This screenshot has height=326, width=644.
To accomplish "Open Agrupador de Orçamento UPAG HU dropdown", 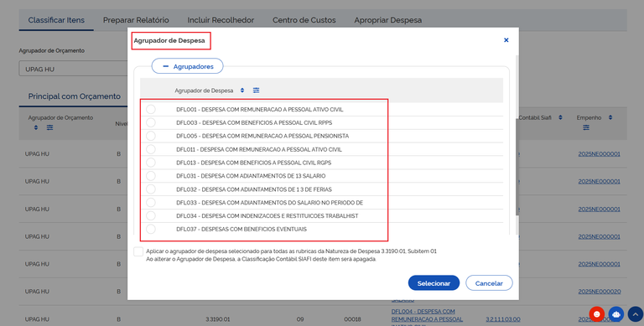I will pos(74,69).
